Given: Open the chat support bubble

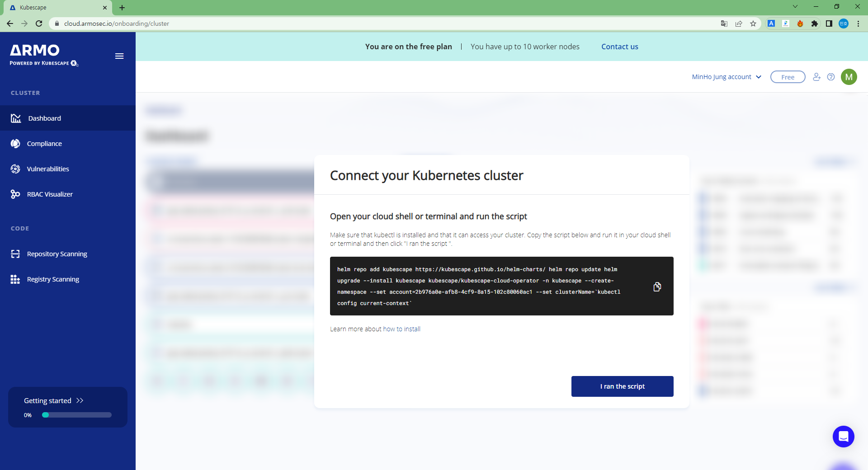Looking at the screenshot, I should (x=843, y=437).
